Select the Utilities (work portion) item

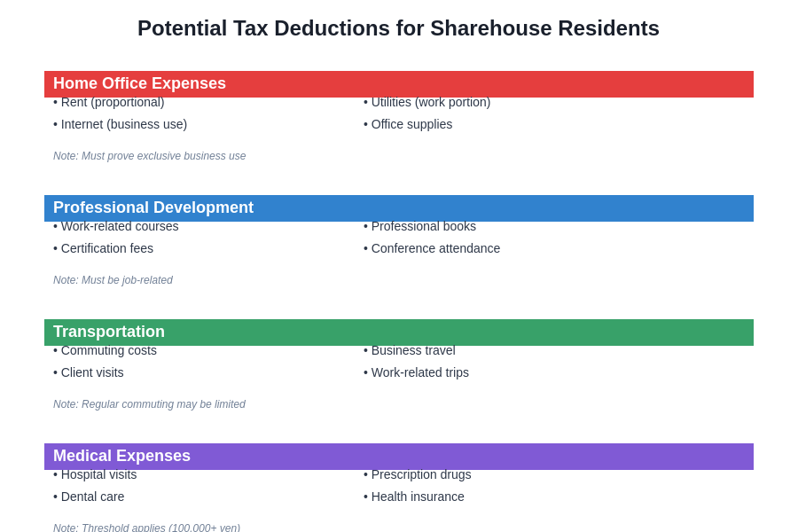tap(426, 102)
